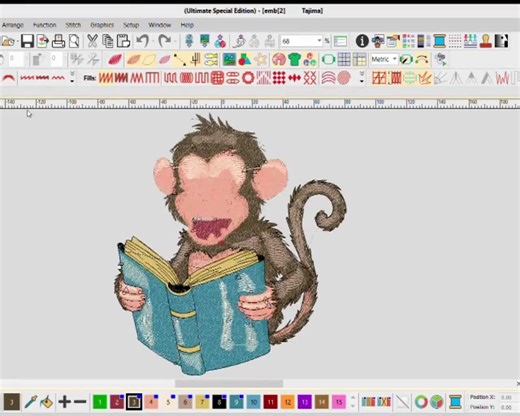Select the concentric circle fill pattern
Image resolution: width=520 pixels, height=416 pixels.
[344, 78]
